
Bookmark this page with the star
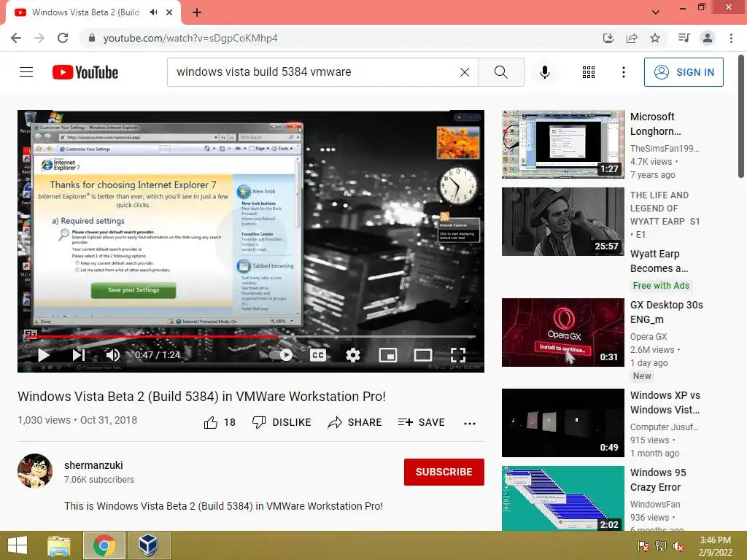655,38
